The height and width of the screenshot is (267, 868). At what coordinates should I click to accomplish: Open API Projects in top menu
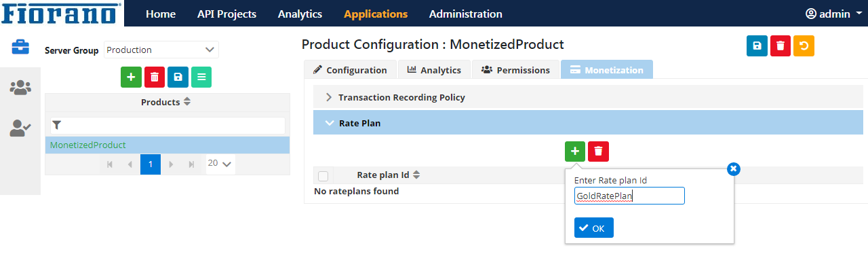226,14
